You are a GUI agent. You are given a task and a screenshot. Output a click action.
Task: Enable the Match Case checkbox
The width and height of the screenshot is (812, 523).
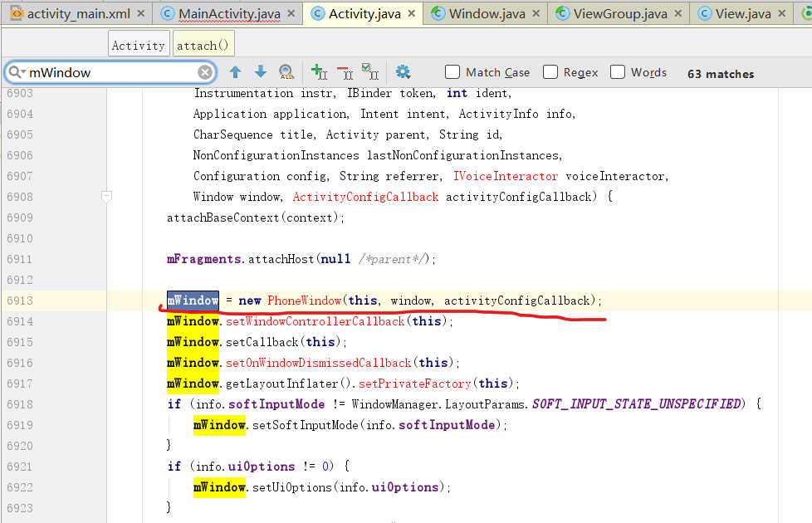pos(452,72)
